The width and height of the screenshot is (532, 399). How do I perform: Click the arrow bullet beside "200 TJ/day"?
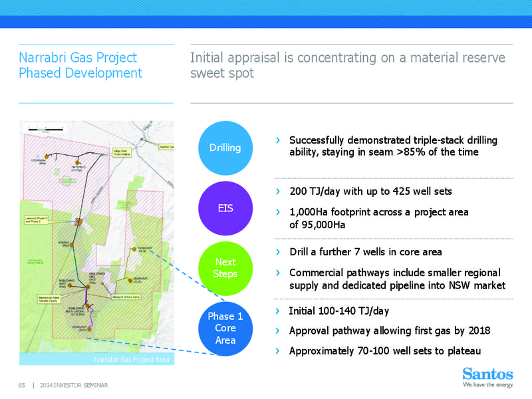pos(278,192)
